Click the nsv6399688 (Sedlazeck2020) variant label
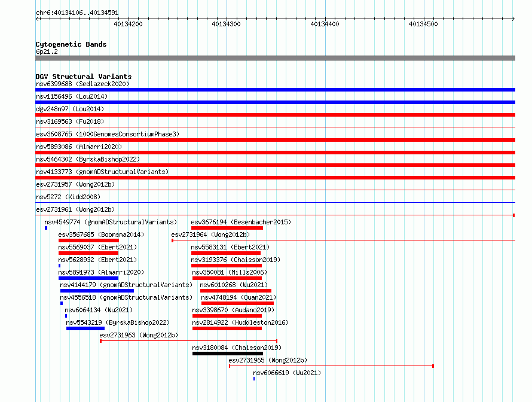532x402 pixels. [x=82, y=84]
